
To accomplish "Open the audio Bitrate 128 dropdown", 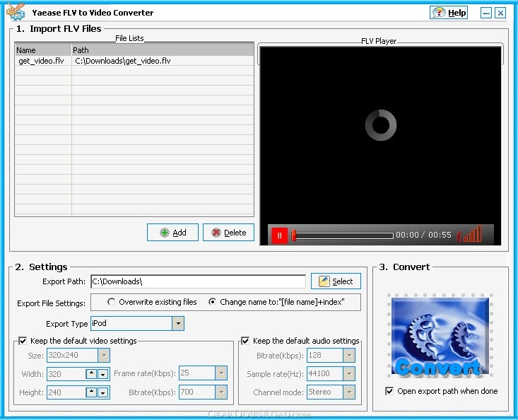I will 349,355.
